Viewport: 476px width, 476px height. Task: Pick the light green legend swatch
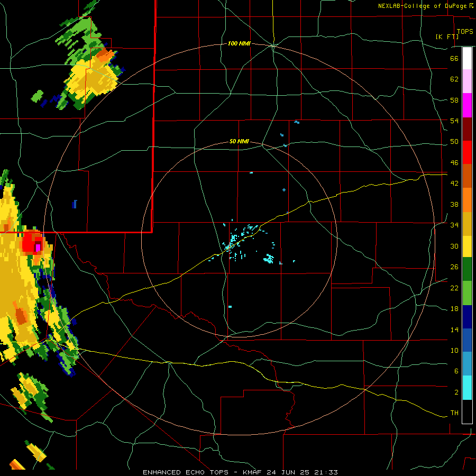[x=467, y=293]
